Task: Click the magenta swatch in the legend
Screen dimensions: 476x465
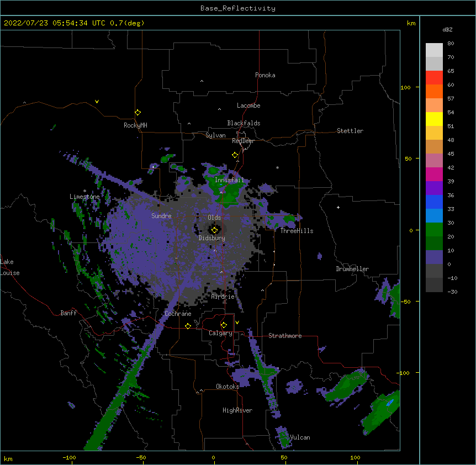Action: [434, 174]
